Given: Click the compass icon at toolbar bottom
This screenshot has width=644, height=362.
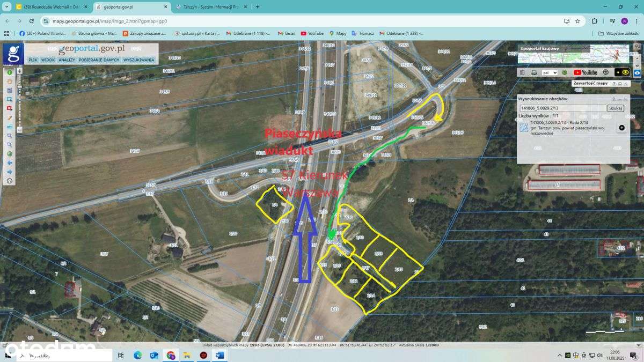Looking at the screenshot, I should [10, 181].
